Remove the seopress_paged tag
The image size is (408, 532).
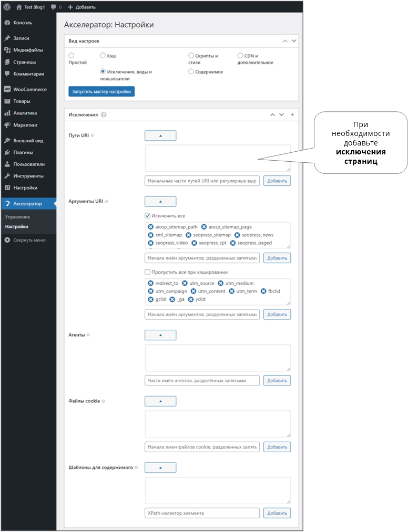tap(233, 243)
